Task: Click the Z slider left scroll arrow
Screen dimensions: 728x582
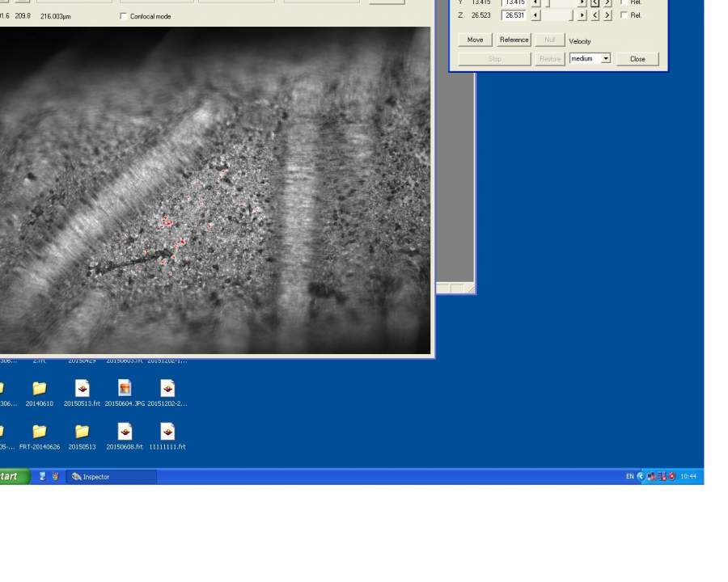Action: pos(535,15)
